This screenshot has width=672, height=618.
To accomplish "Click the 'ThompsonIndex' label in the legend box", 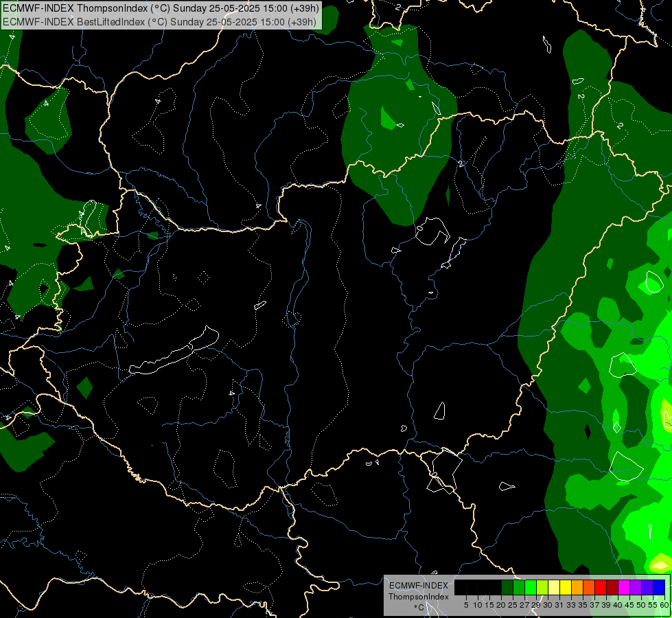I will [x=419, y=597].
